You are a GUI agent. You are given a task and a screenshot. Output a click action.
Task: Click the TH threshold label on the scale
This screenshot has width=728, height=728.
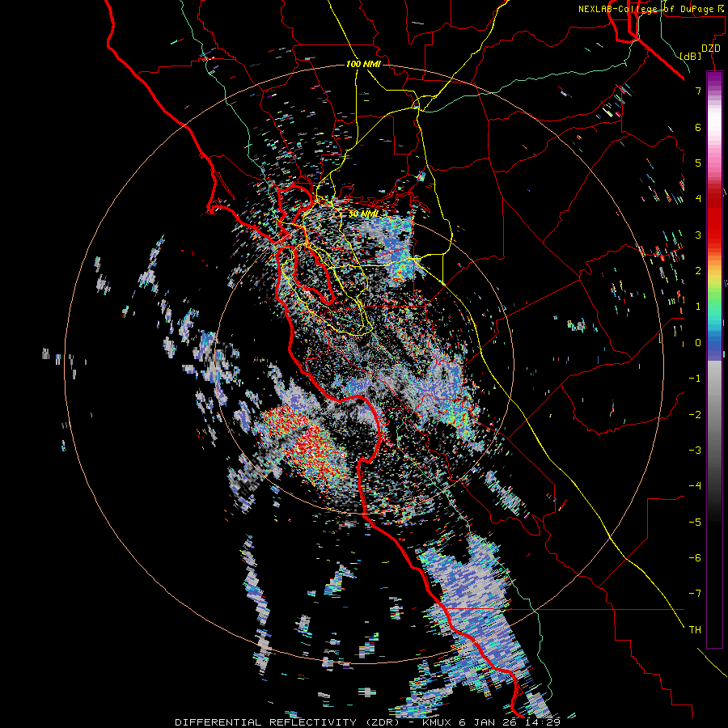click(695, 630)
